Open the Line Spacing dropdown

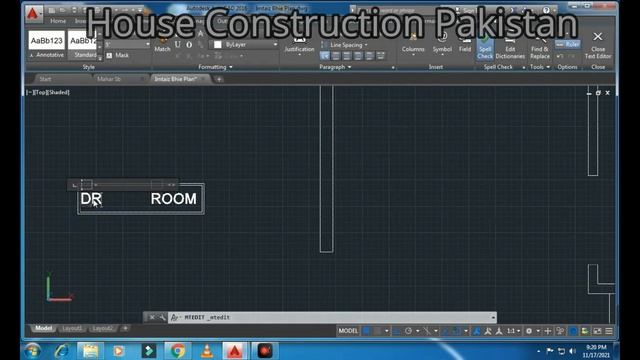tap(344, 45)
